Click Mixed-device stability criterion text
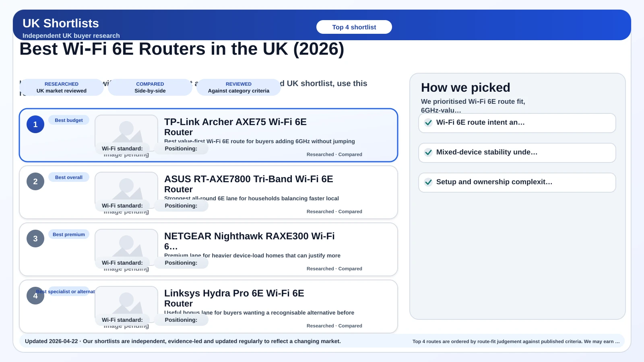The width and height of the screenshot is (644, 362). tap(487, 152)
